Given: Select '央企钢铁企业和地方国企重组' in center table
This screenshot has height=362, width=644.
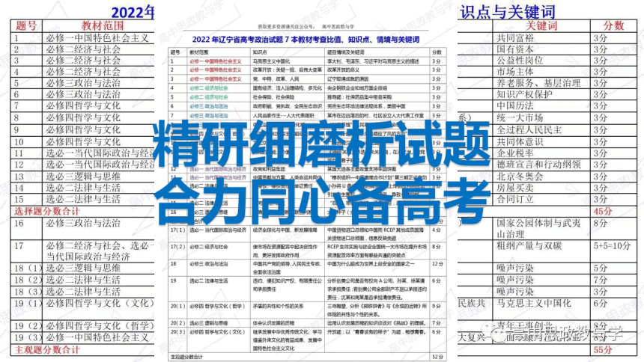Looking at the screenshot, I should click(357, 88).
